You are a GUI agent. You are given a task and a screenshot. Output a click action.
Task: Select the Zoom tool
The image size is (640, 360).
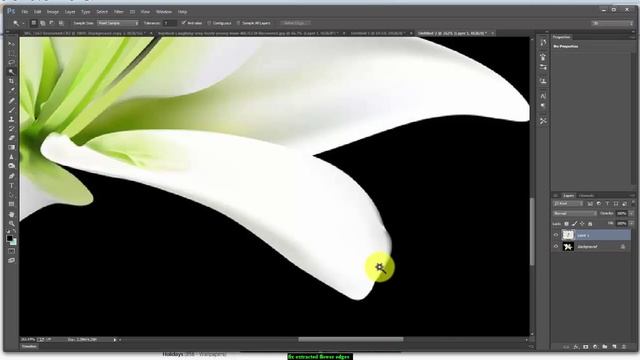(11, 224)
